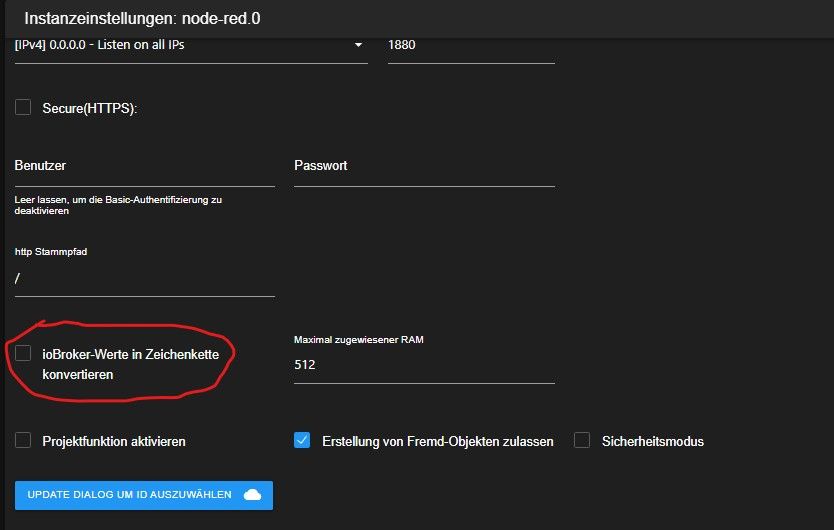Screen dimensions: 834x530
Task: Enable the Secure(HTTPS) checkbox
Action: coord(23,107)
